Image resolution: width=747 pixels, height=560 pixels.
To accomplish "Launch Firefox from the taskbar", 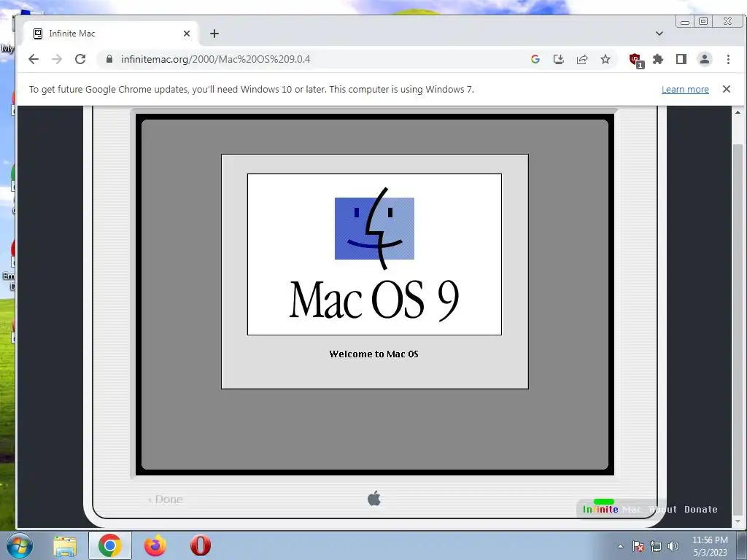I will point(155,545).
